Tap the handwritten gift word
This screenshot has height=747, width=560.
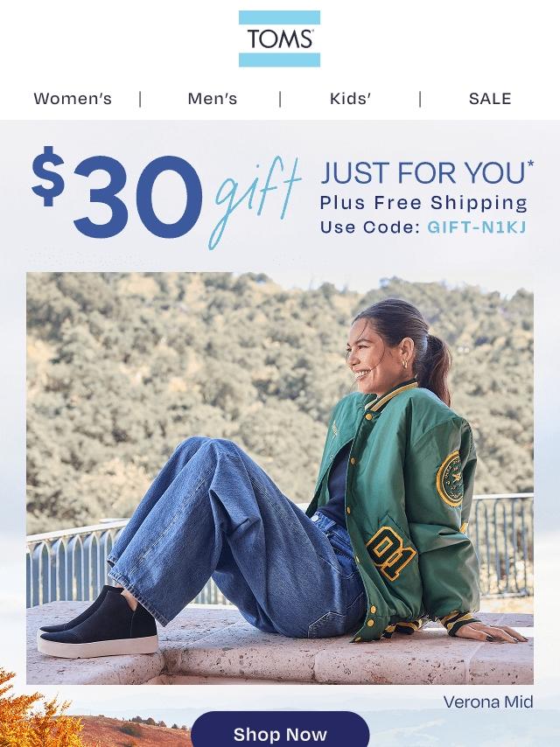click(255, 202)
